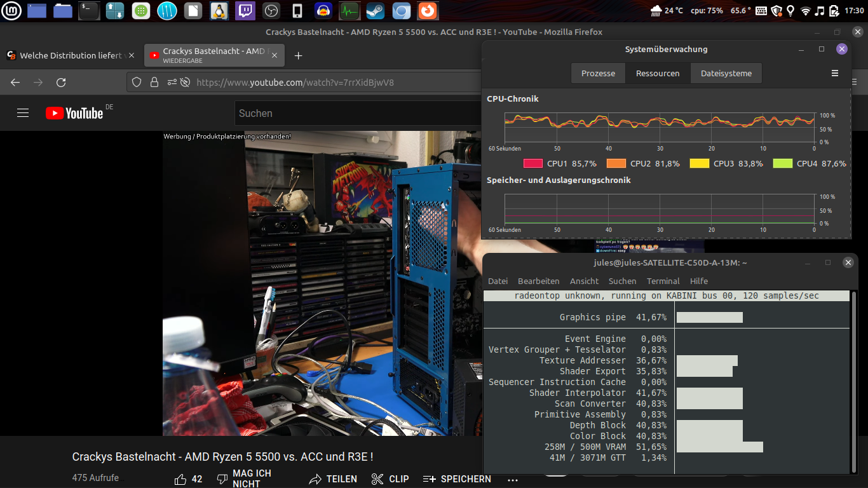Screen dimensions: 868x488
Task: Select the system monitor panel icon
Action: [x=349, y=10]
